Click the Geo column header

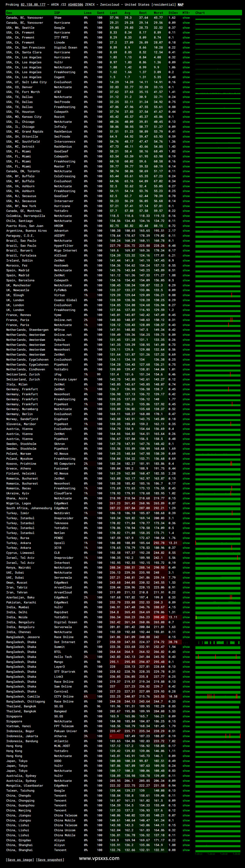(x=9, y=13)
